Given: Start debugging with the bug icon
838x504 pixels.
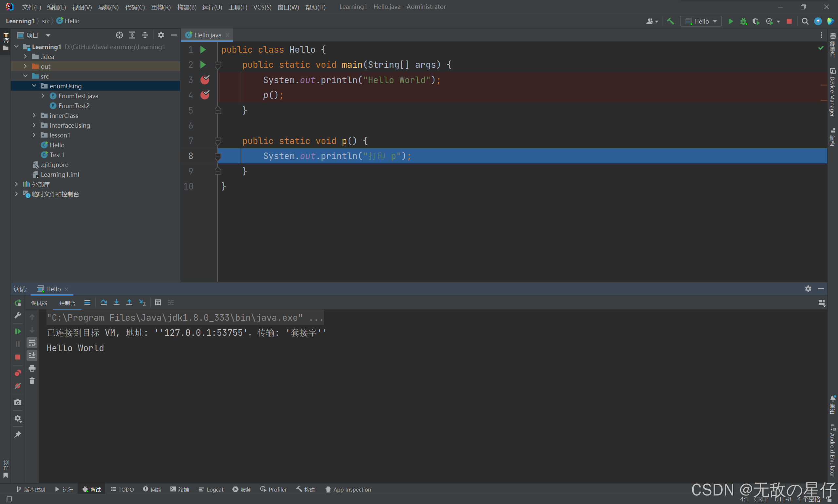Looking at the screenshot, I should 744,21.
